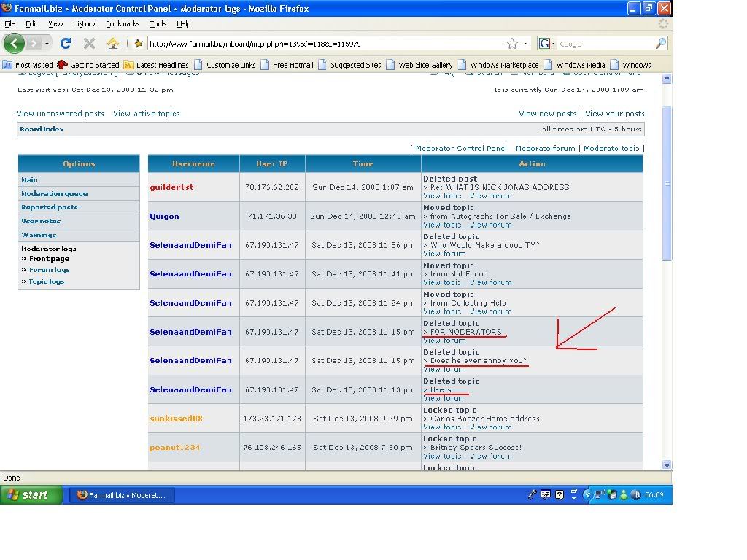Open the Customize Links bookmark
Screen dimensions: 747x560
(x=225, y=65)
